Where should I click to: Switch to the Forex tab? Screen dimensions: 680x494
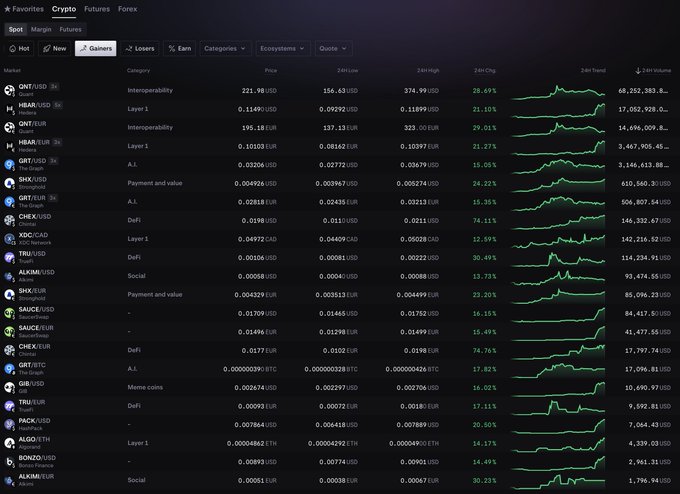point(128,9)
